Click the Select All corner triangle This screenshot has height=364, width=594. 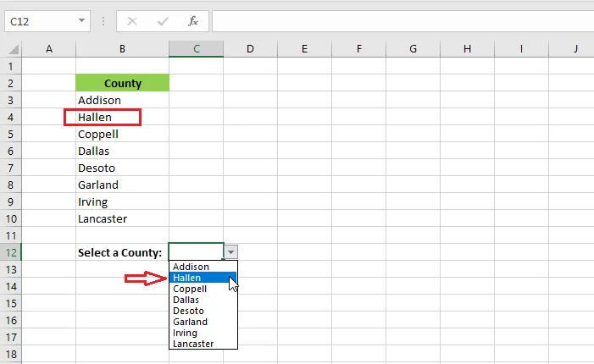(14, 50)
